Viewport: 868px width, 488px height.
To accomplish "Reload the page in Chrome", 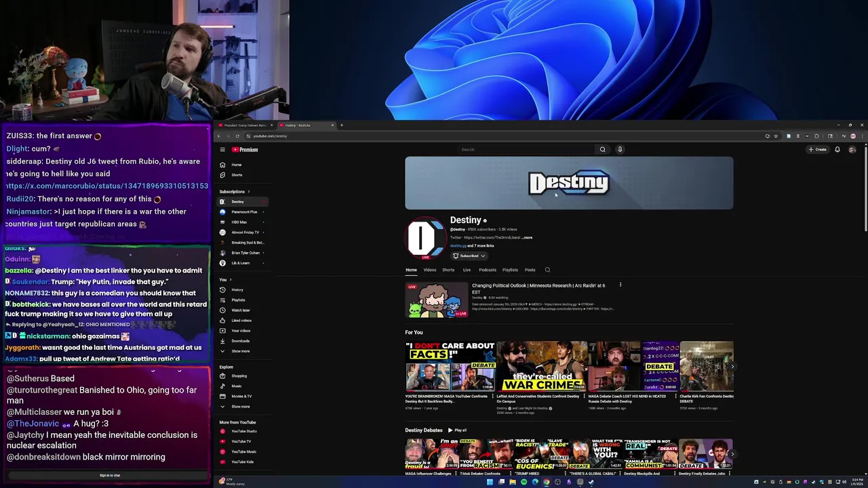I will pyautogui.click(x=238, y=136).
